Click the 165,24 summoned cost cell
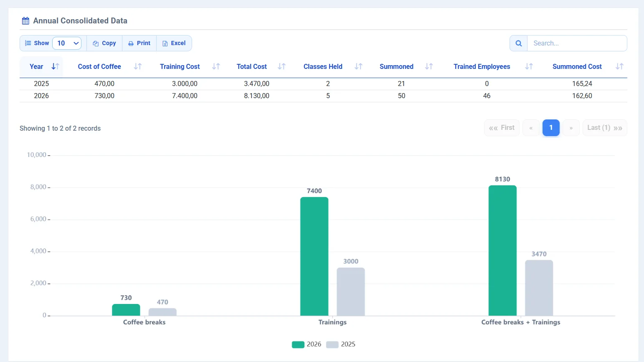This screenshot has height=362, width=644. (x=582, y=84)
